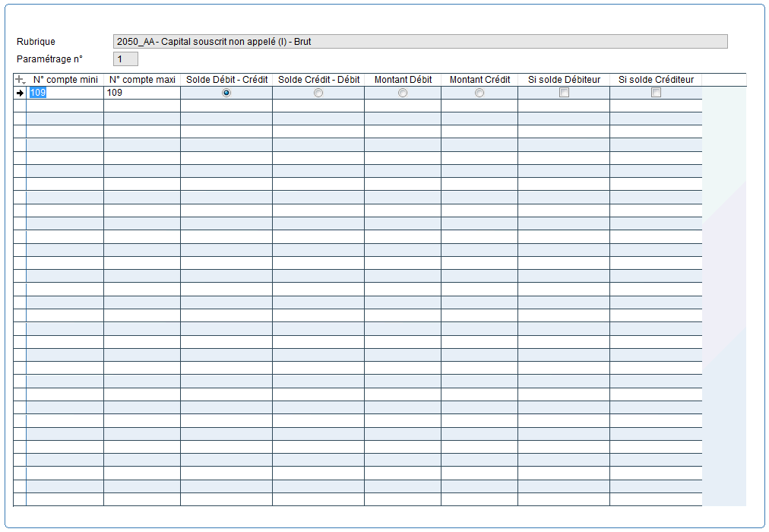The image size is (769, 532).
Task: Click the Solde Débit - Crédit column header
Action: [226, 80]
